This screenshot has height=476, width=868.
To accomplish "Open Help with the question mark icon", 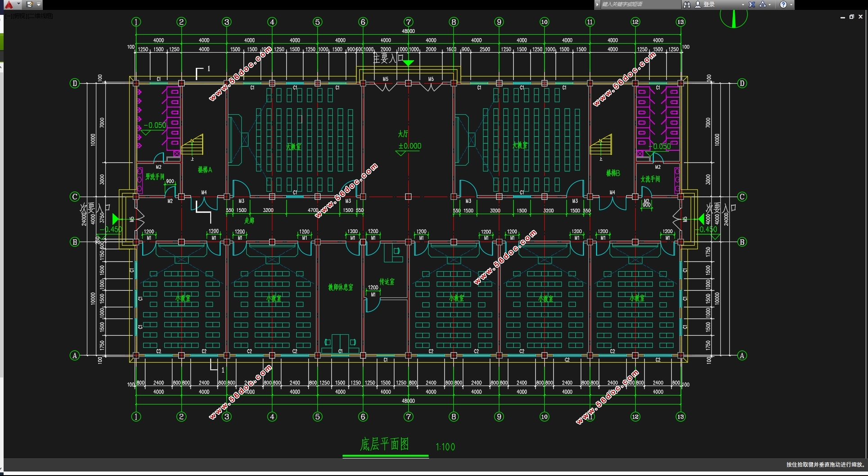I will tap(783, 4).
